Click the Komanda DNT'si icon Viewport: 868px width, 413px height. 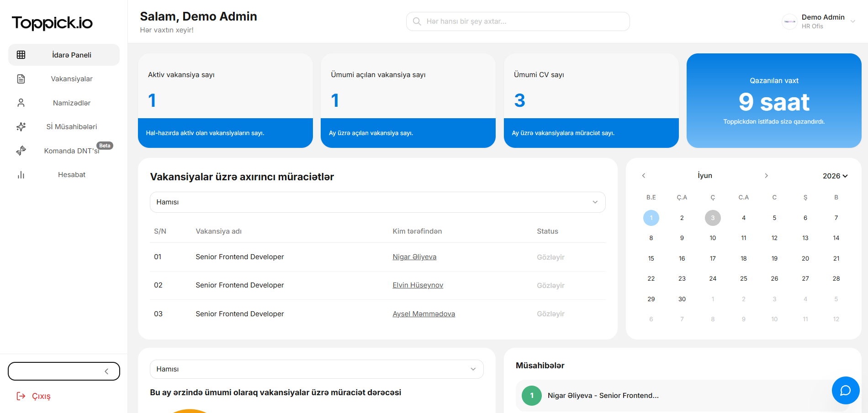click(21, 151)
